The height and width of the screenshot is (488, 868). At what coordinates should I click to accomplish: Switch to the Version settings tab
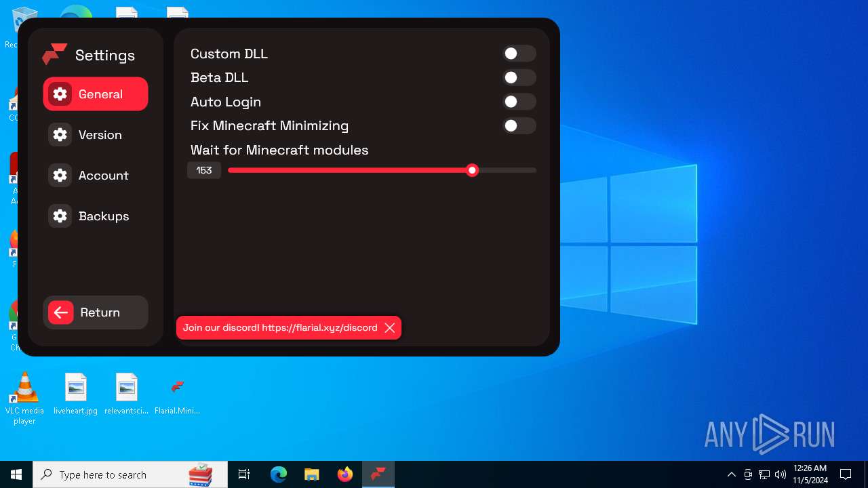pos(96,135)
